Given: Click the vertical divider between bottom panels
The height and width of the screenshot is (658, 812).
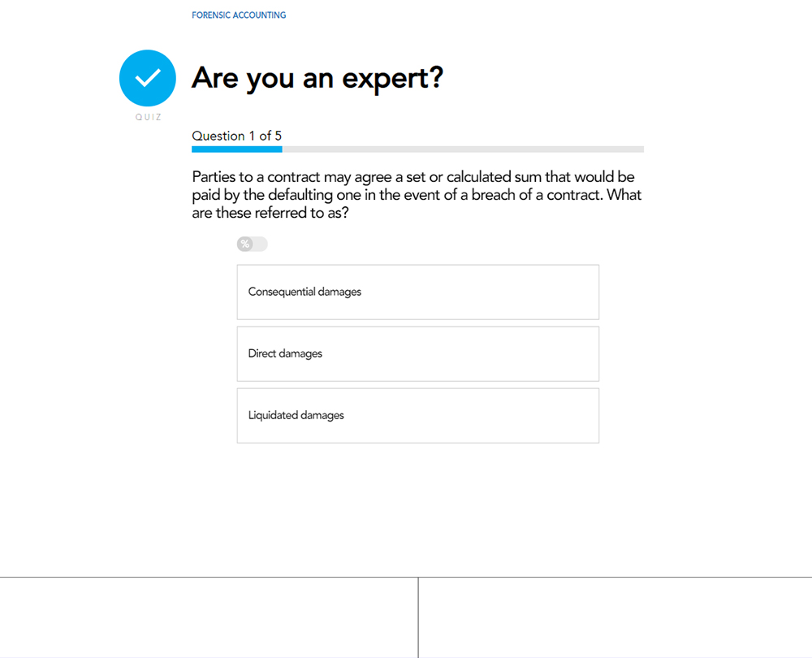Looking at the screenshot, I should [418, 617].
